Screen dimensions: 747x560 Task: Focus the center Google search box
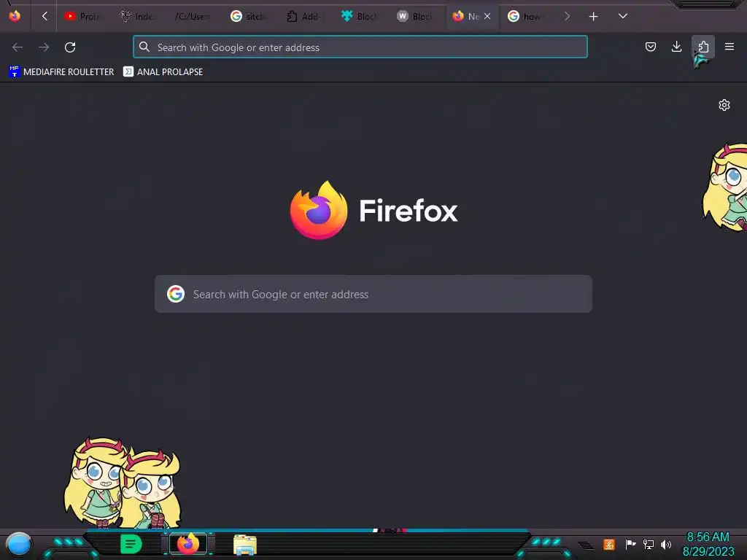(373, 295)
